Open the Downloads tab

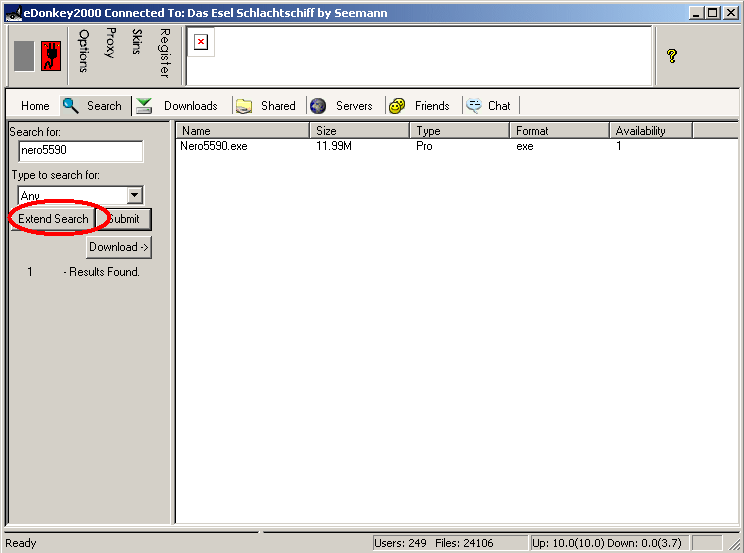click(x=191, y=106)
